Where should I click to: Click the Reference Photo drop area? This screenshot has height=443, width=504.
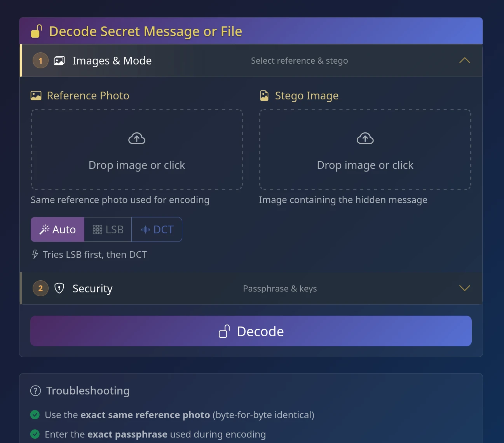tap(137, 149)
